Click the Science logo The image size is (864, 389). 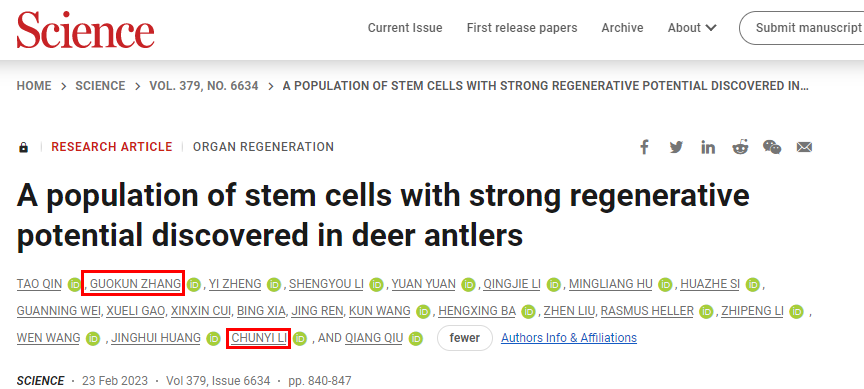pos(85,29)
